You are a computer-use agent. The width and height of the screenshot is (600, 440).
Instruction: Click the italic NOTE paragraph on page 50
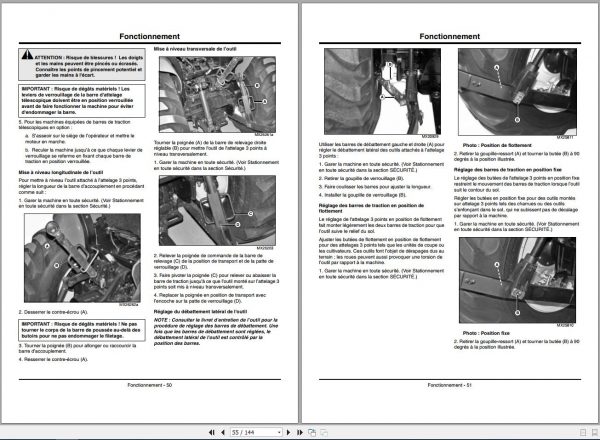click(216, 331)
